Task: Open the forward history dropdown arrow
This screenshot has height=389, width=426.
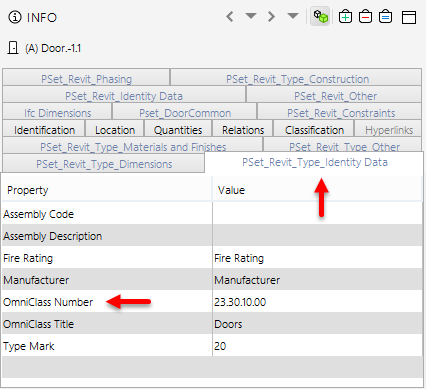Action: [293, 16]
